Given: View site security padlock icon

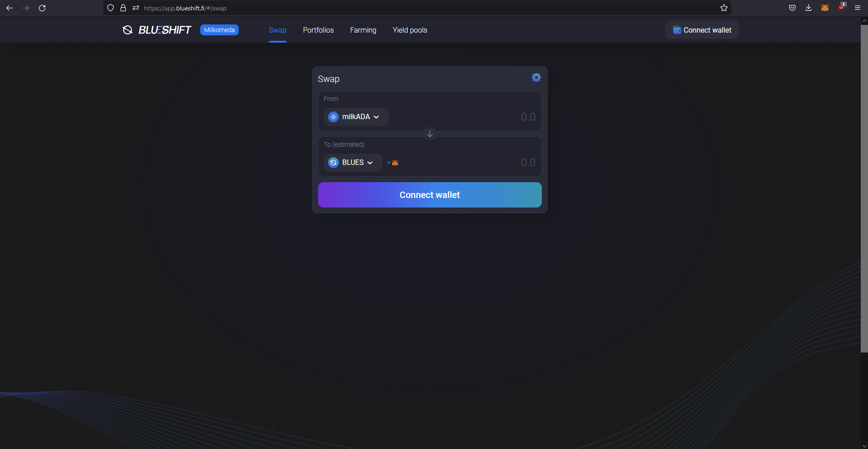Looking at the screenshot, I should tap(123, 8).
